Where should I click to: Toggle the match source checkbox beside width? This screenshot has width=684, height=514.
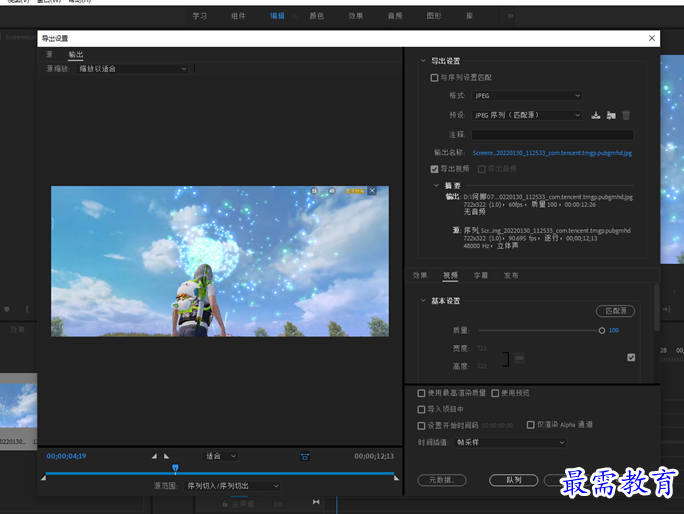(x=631, y=357)
